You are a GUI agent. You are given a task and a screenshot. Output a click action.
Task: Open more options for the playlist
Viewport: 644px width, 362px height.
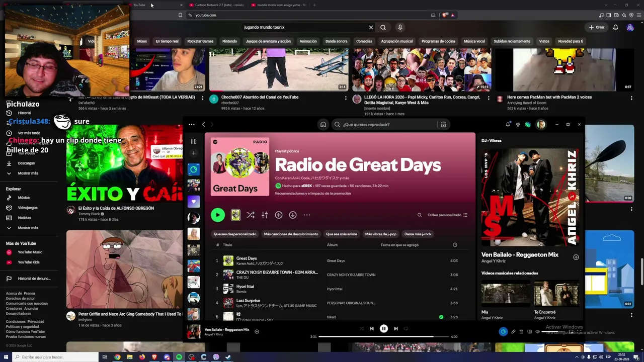(307, 215)
